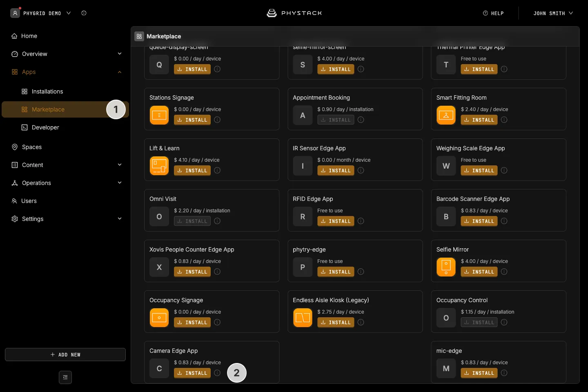This screenshot has width=588, height=392.
Task: Show info for RFID Edge App
Action: [361, 221]
